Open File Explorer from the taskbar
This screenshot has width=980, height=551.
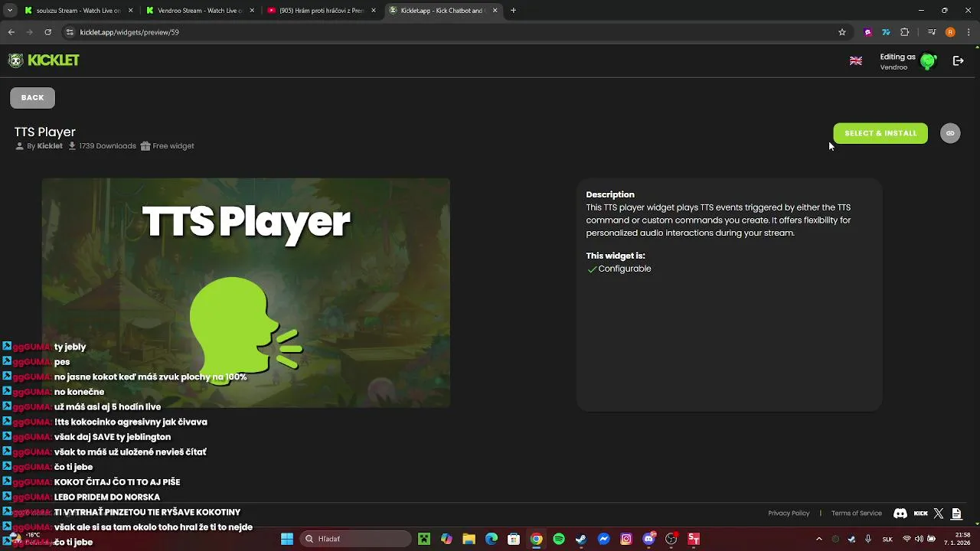point(469,539)
